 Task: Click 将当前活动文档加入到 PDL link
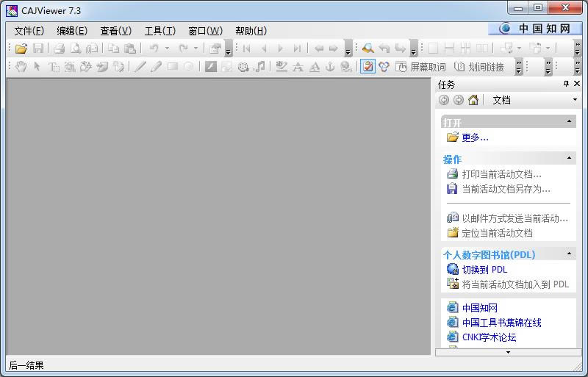coord(515,284)
